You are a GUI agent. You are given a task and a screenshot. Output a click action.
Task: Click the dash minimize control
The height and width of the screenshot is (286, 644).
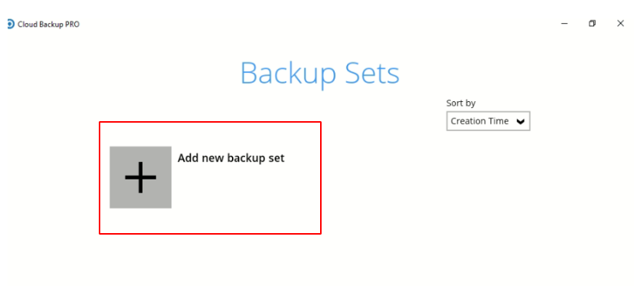(x=564, y=24)
